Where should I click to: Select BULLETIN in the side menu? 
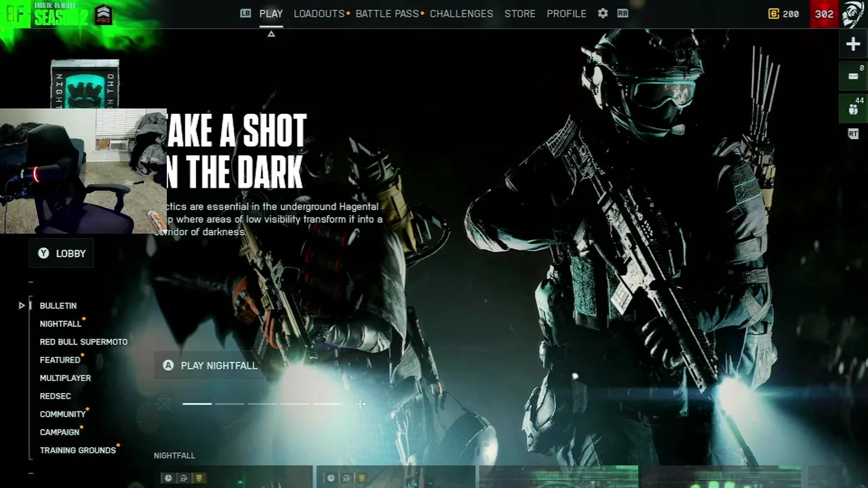click(58, 306)
